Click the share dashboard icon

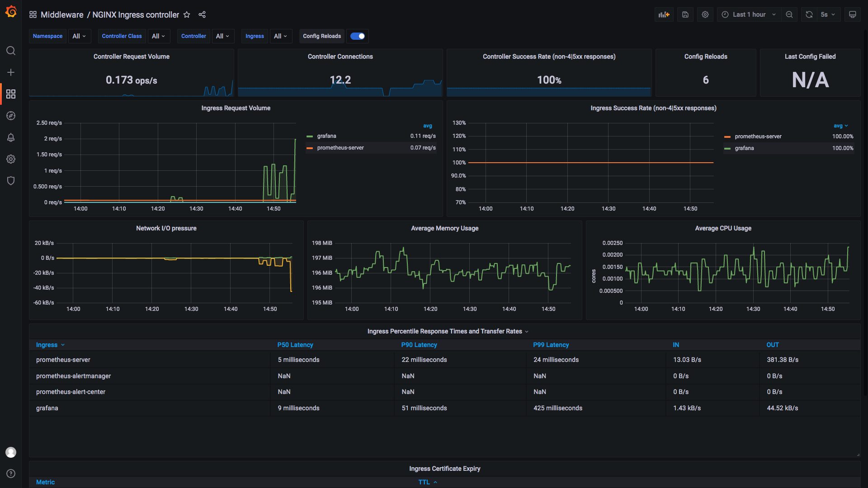202,14
